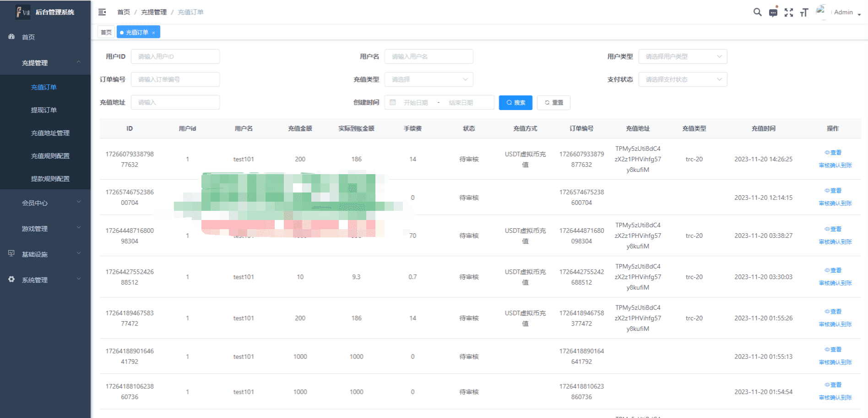The image size is (868, 418).
Task: Close the 充值订单 tab with its x icon
Action: pyautogui.click(x=154, y=33)
